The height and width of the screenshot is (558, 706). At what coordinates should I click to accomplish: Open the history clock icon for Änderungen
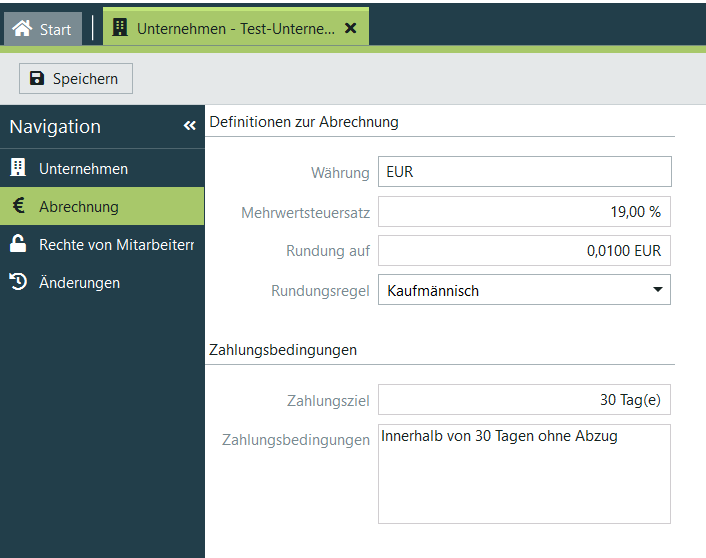coord(18,282)
